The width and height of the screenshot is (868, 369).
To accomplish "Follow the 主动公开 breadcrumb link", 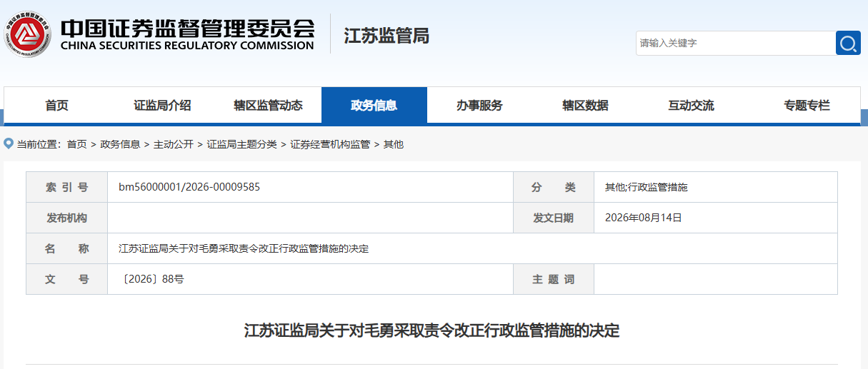I will pyautogui.click(x=174, y=144).
